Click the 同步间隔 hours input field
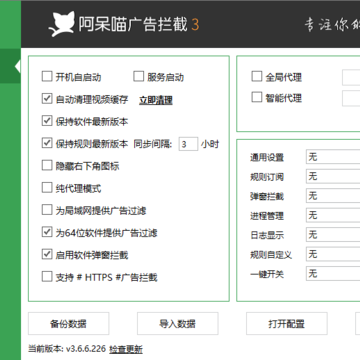Screen dimensions: 360x360 (188, 144)
